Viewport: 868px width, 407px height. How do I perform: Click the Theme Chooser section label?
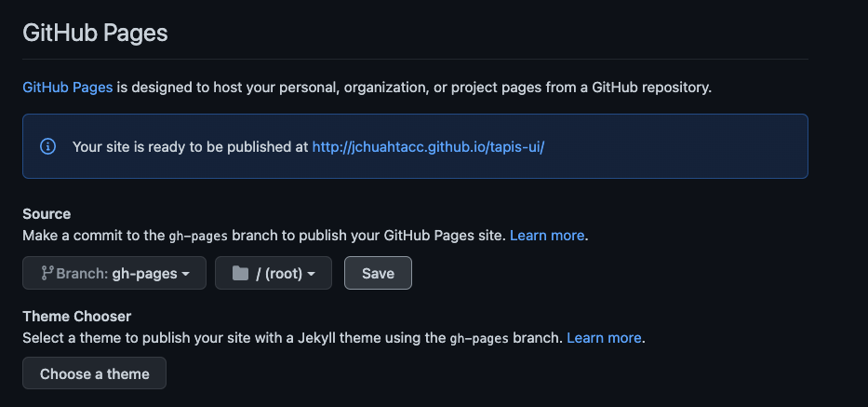point(77,317)
